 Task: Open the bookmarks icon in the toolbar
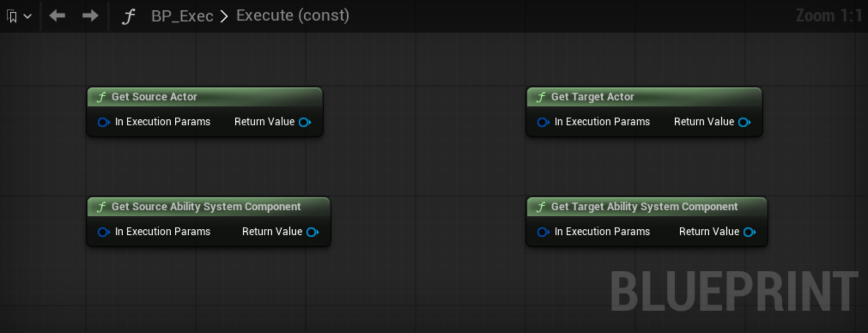pyautogui.click(x=12, y=16)
